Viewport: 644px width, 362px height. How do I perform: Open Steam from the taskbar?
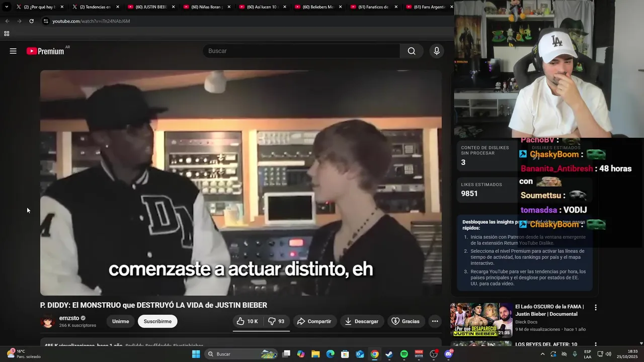click(389, 354)
